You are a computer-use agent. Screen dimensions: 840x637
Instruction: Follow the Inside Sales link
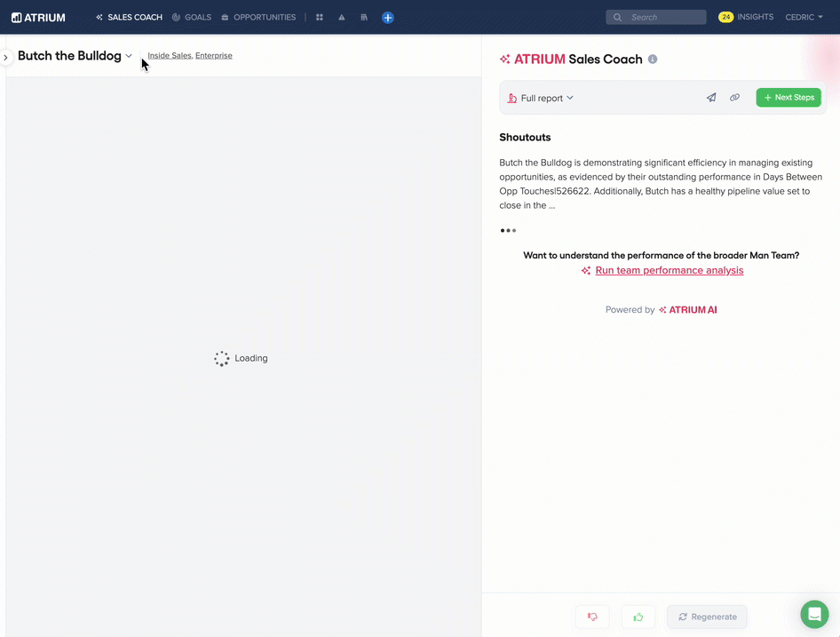(170, 56)
